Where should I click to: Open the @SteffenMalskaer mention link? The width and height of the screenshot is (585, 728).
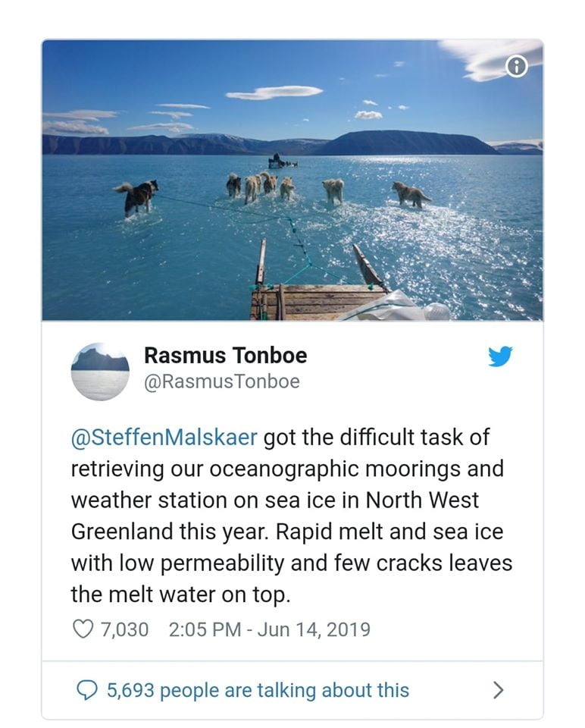(x=164, y=438)
